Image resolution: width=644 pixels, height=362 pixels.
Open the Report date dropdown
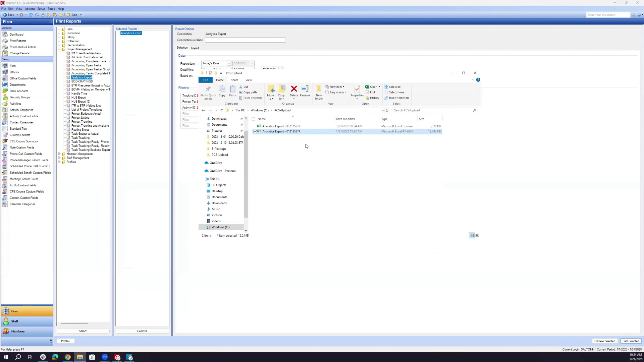[228, 64]
